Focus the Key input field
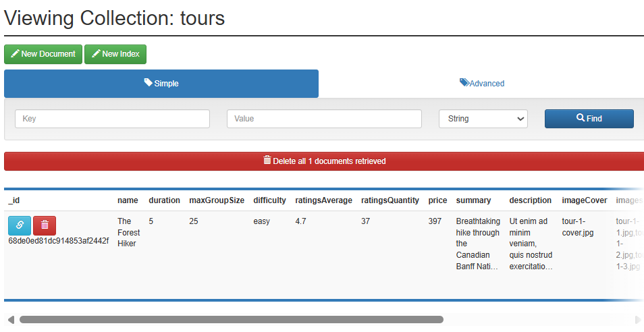Image resolution: width=644 pixels, height=332 pixels. click(x=112, y=119)
